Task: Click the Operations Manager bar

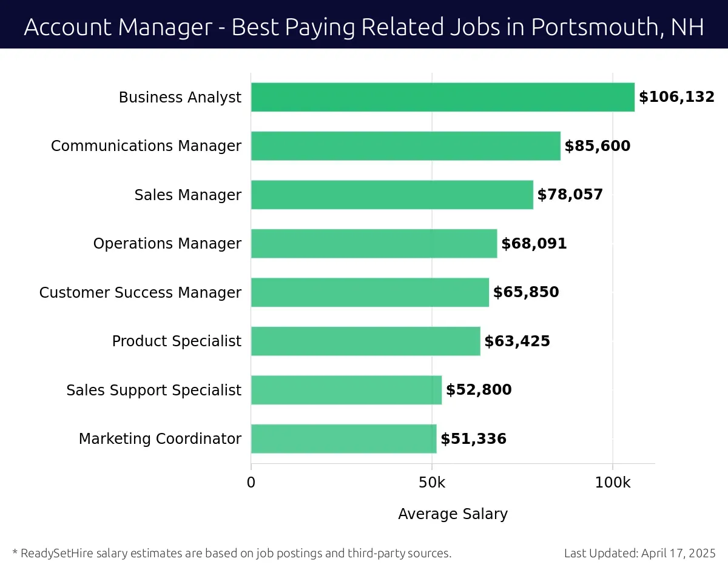Action: 374,244
